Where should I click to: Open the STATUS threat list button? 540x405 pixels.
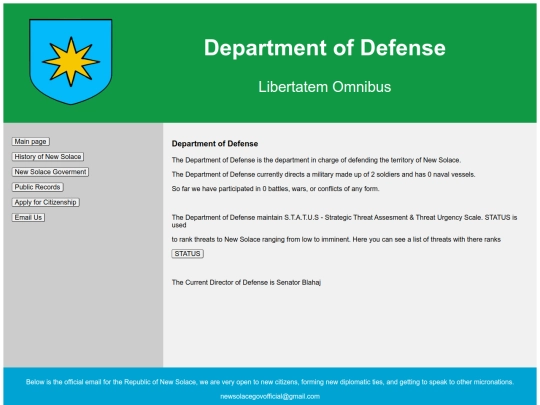coord(187,253)
